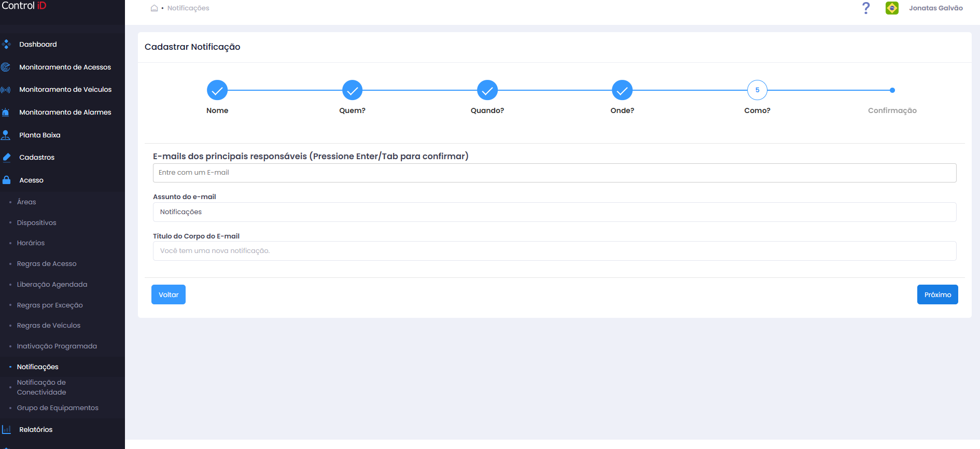Screen dimensions: 980x449
Task: Click the Próximo button
Action: [937, 294]
